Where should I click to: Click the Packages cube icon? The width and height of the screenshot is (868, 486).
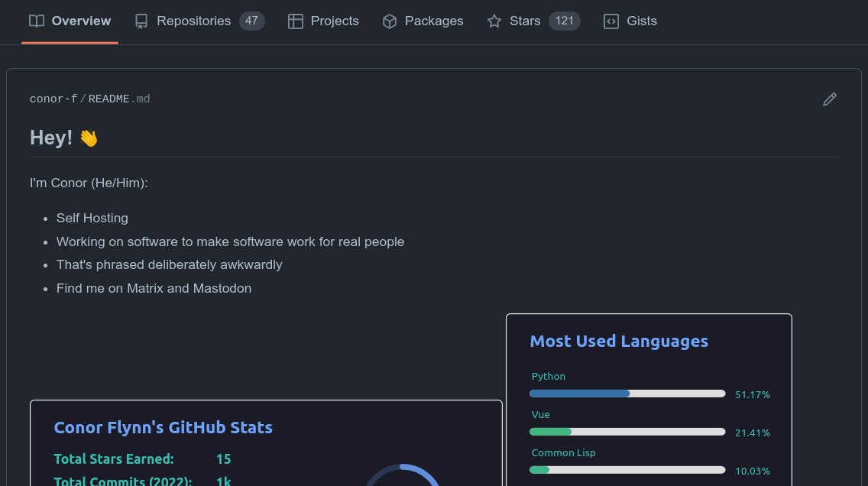coord(390,21)
